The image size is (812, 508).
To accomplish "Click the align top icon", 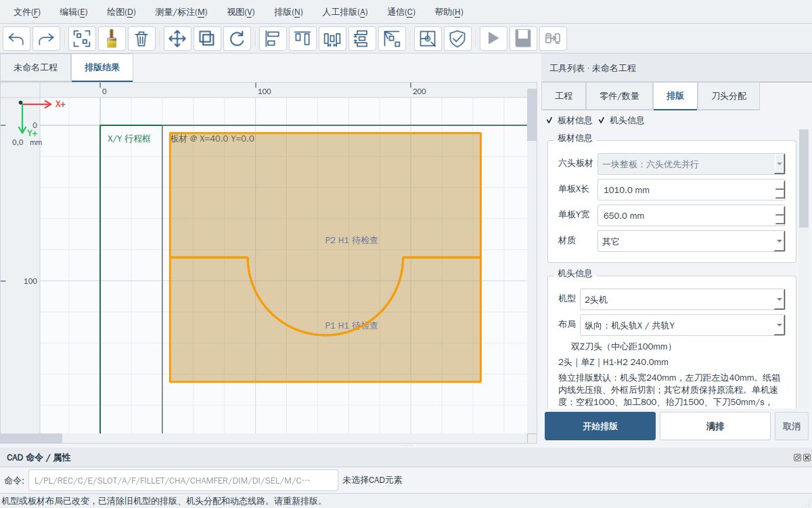I will point(302,39).
